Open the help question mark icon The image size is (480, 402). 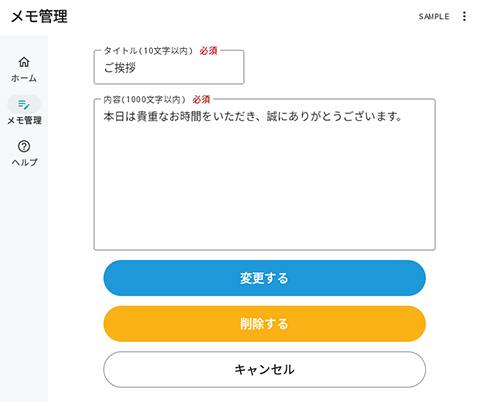tap(24, 146)
